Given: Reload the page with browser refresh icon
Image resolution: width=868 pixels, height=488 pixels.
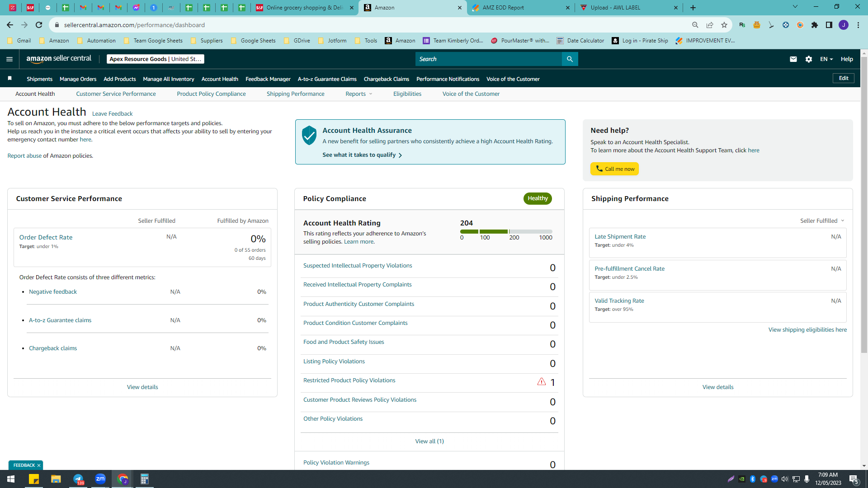Looking at the screenshot, I should coord(39,25).
